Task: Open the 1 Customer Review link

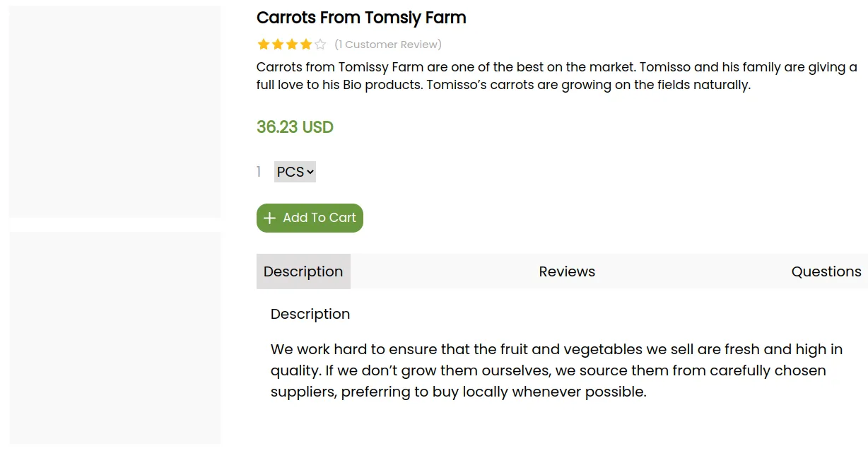Action: 388,45
